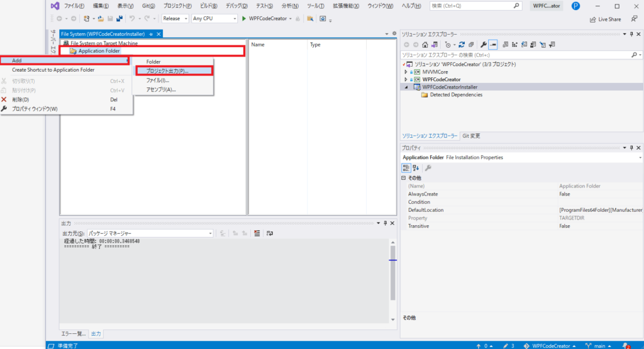Collapse the WPFCodeCreatorInstaller project node
Screen dimensions: 644x349
(406, 87)
